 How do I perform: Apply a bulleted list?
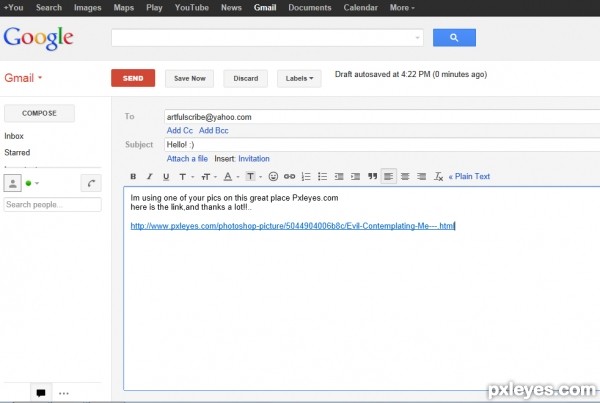323,176
